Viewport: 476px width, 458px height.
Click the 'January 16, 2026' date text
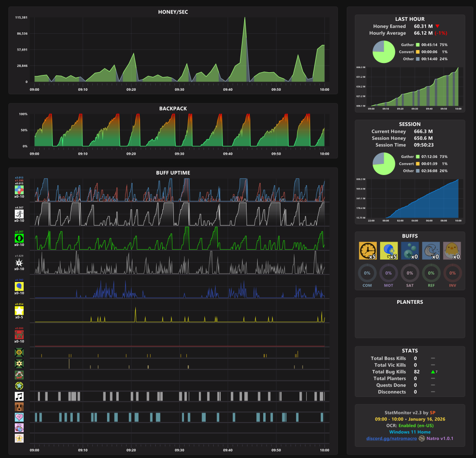point(426,419)
